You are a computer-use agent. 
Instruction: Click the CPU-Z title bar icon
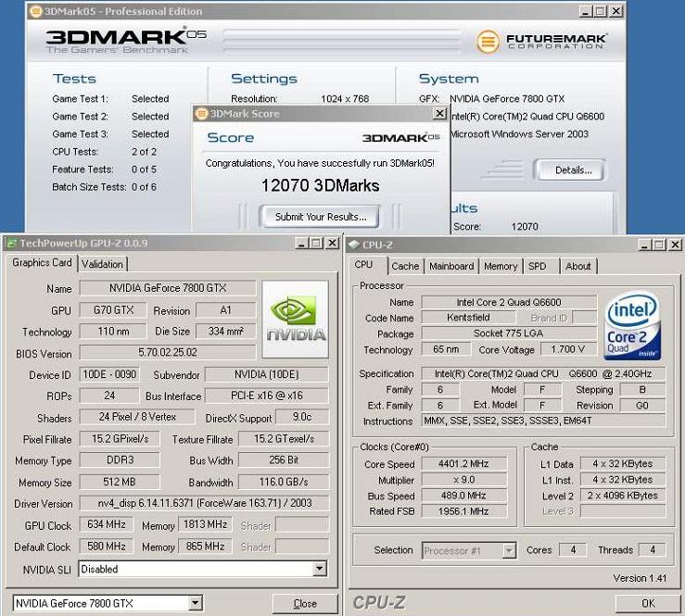tap(354, 245)
